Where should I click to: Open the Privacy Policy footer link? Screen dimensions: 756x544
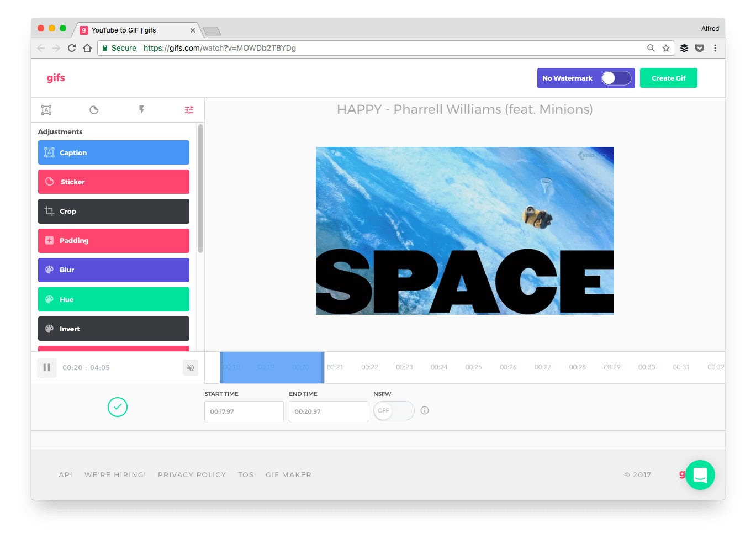192,474
